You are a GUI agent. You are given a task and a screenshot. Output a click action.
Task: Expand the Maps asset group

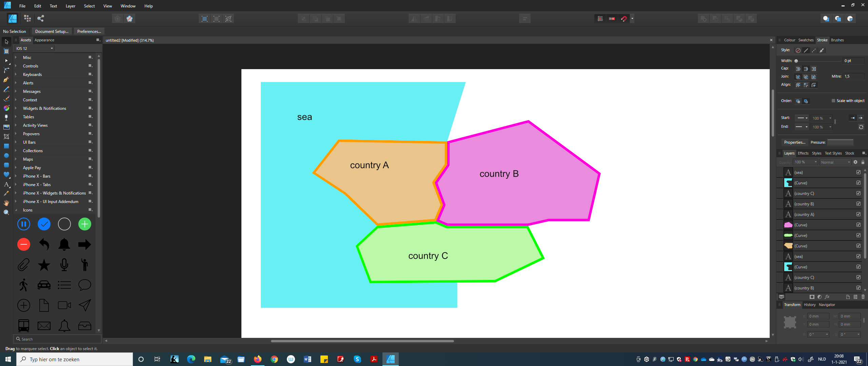click(x=16, y=159)
